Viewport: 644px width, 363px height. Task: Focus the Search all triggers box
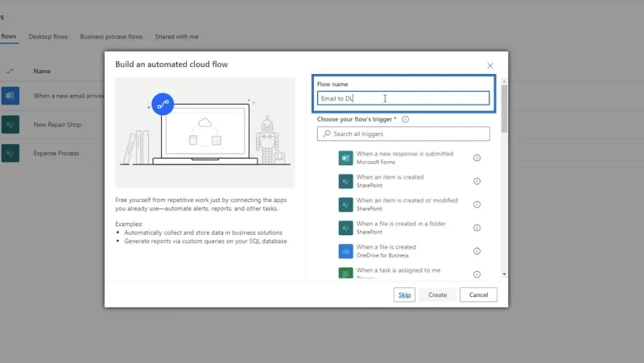tap(403, 134)
